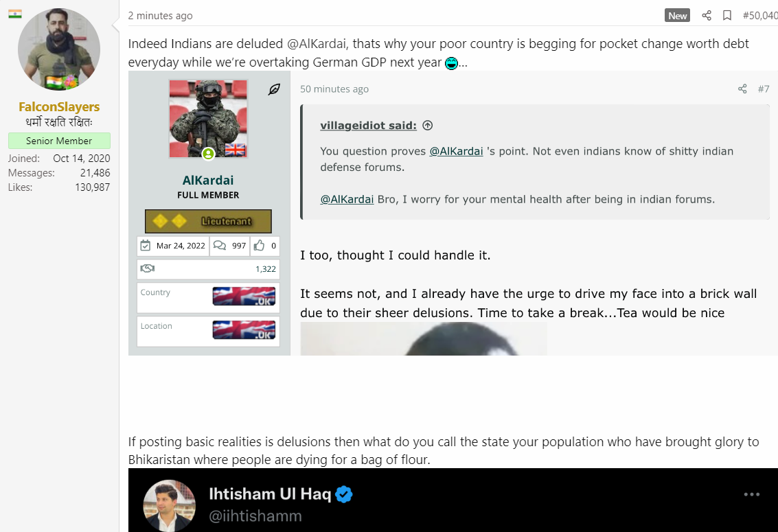This screenshot has height=532, width=778.
Task: Jump to villageidiot's original post arrow
Action: click(428, 126)
